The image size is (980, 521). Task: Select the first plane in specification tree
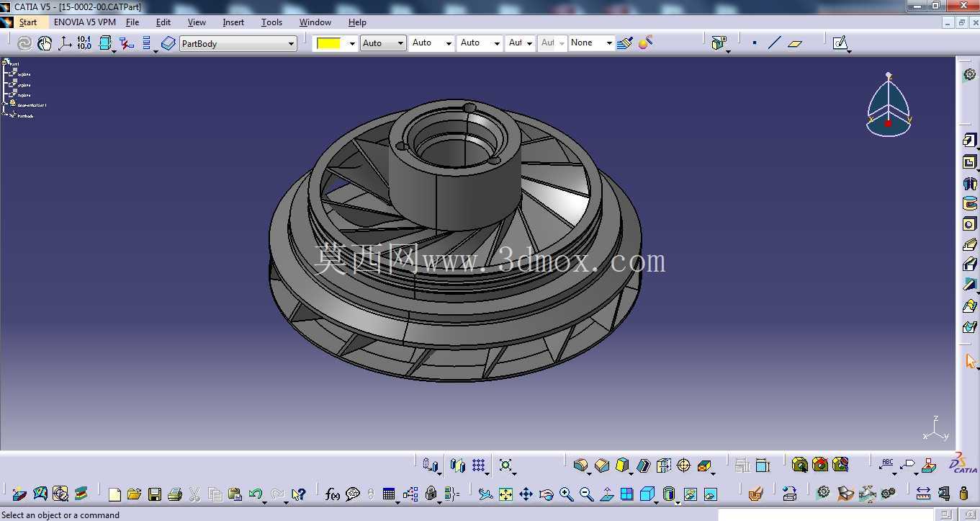click(20, 74)
